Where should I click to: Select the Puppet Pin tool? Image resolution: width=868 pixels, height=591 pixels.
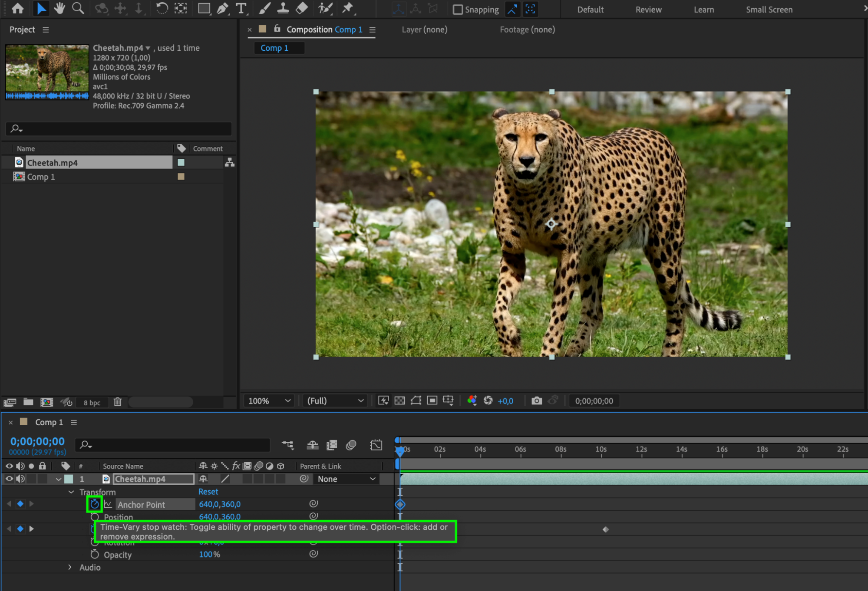coord(347,8)
